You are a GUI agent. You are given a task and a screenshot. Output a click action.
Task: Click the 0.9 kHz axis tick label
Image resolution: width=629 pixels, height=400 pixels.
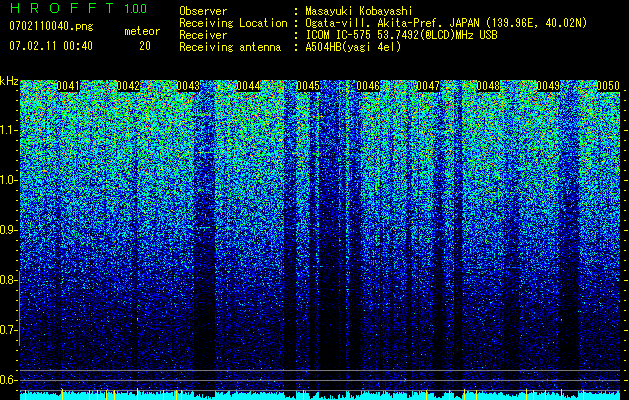click(x=8, y=230)
